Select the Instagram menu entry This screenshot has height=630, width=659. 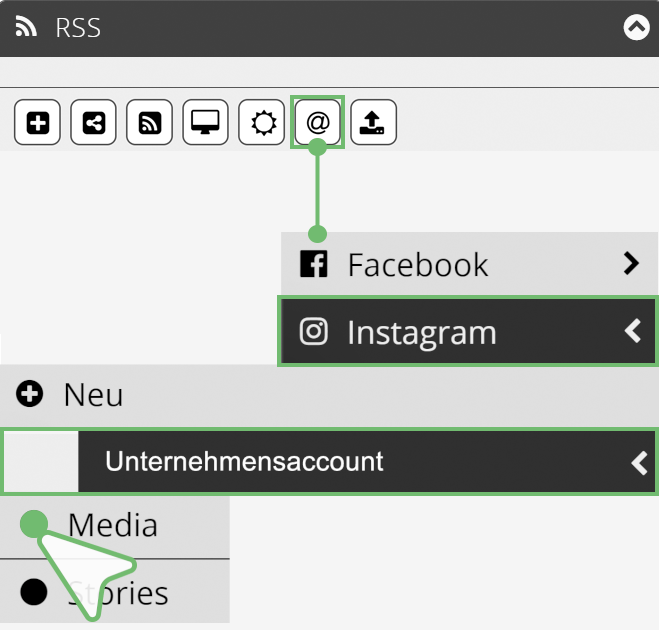[x=421, y=332]
